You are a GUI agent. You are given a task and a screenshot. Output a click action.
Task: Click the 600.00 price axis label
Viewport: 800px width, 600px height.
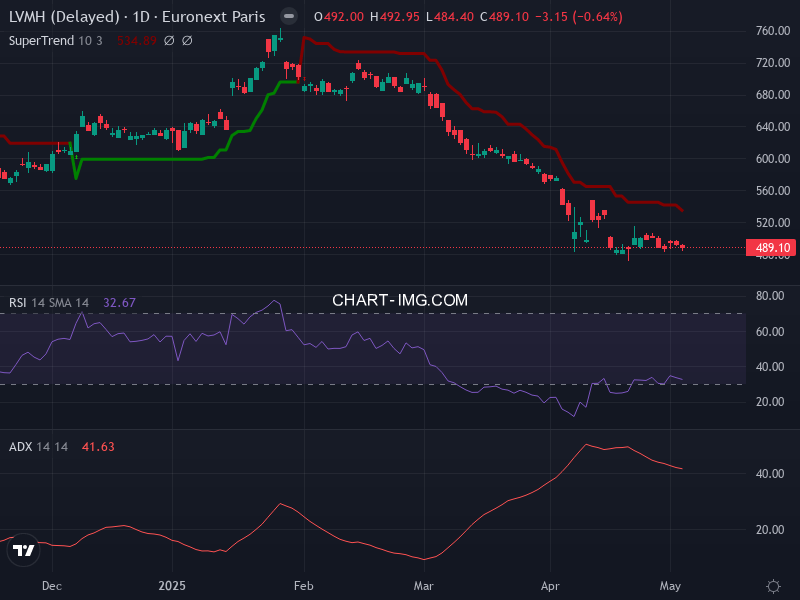point(773,159)
